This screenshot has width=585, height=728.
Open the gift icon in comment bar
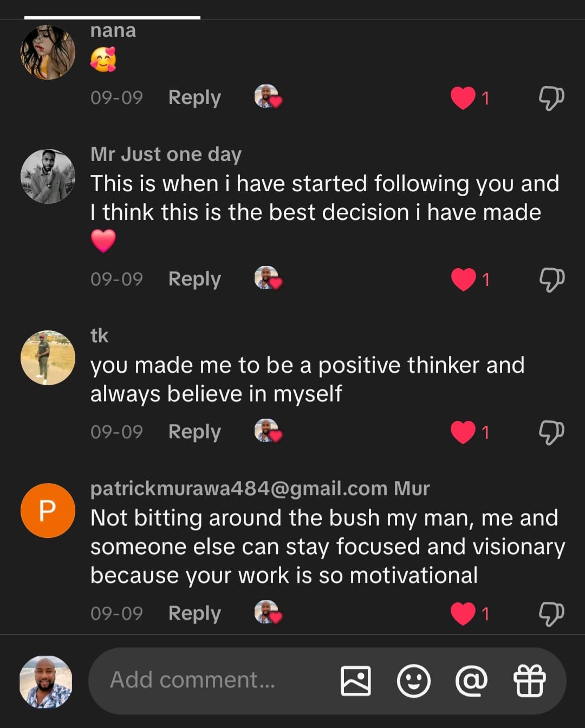pos(529,680)
